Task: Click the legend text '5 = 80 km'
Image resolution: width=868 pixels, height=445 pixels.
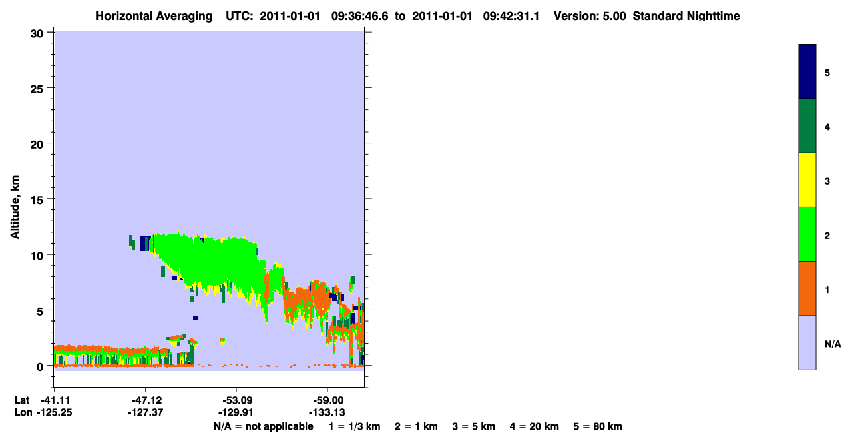Action: pos(598,427)
